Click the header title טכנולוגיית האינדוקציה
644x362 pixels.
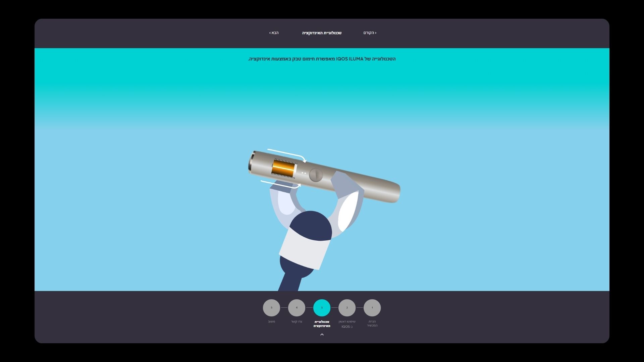[322, 33]
